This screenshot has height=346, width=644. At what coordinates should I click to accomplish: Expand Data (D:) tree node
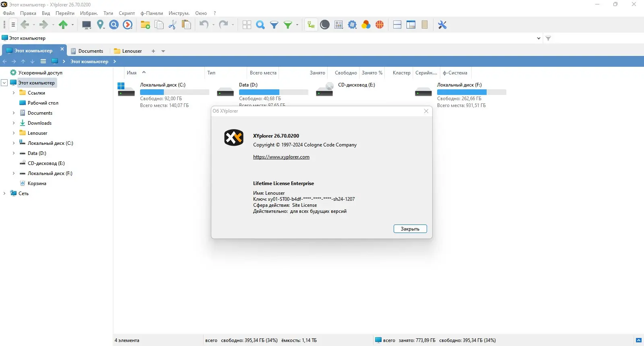pyautogui.click(x=14, y=153)
